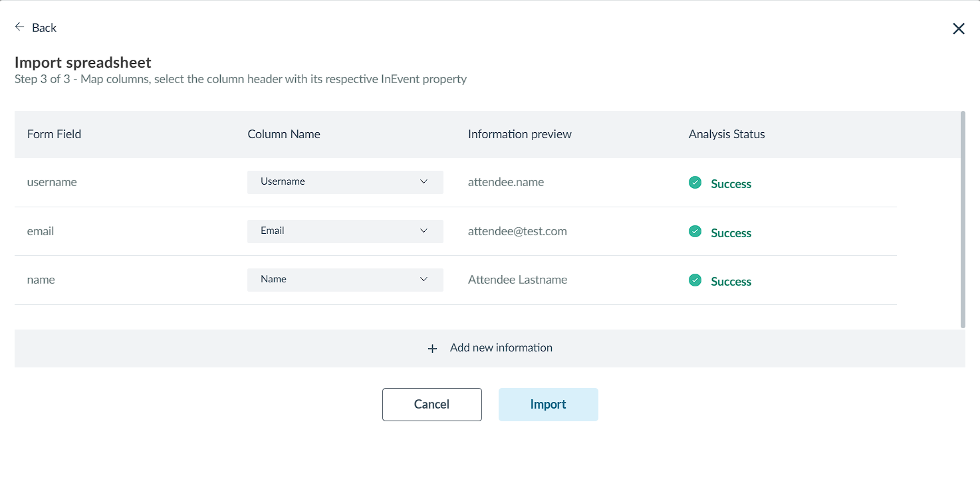This screenshot has height=485, width=980.
Task: Click the green check icon for username row
Action: click(x=695, y=182)
